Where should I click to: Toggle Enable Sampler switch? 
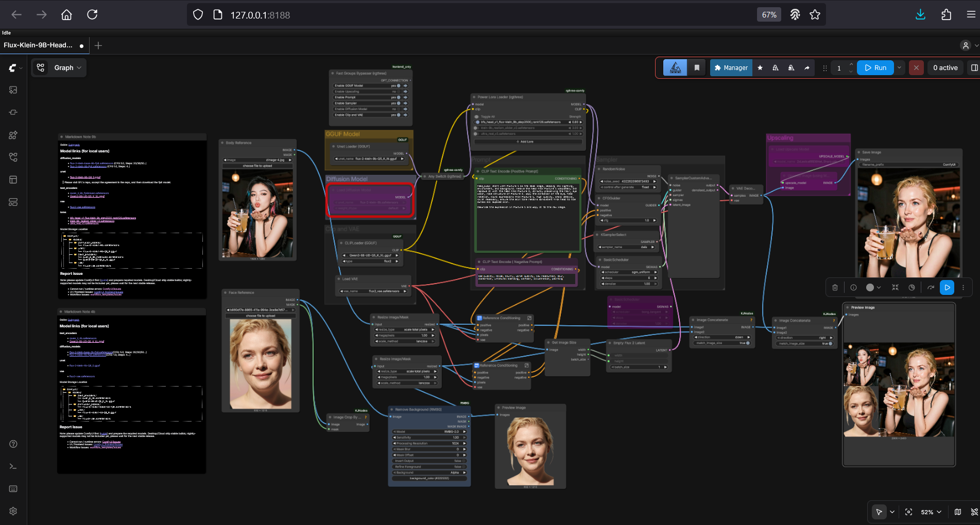tap(399, 103)
